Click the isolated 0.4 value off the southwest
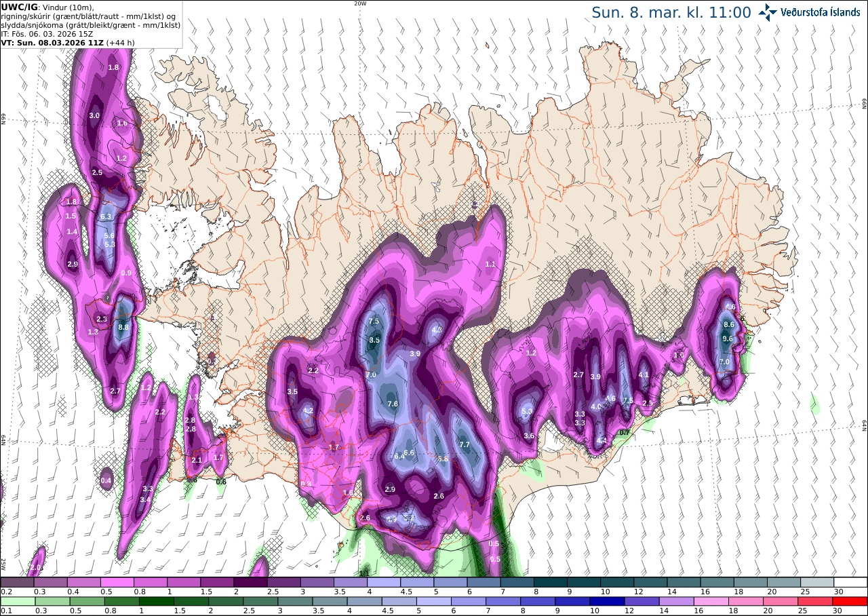This screenshot has width=868, height=616. tap(106, 480)
